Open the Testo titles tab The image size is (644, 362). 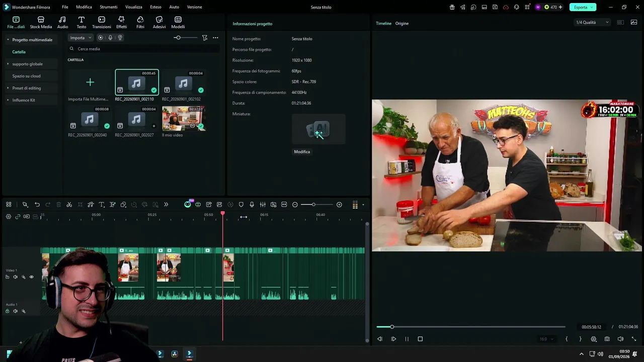[x=81, y=22]
